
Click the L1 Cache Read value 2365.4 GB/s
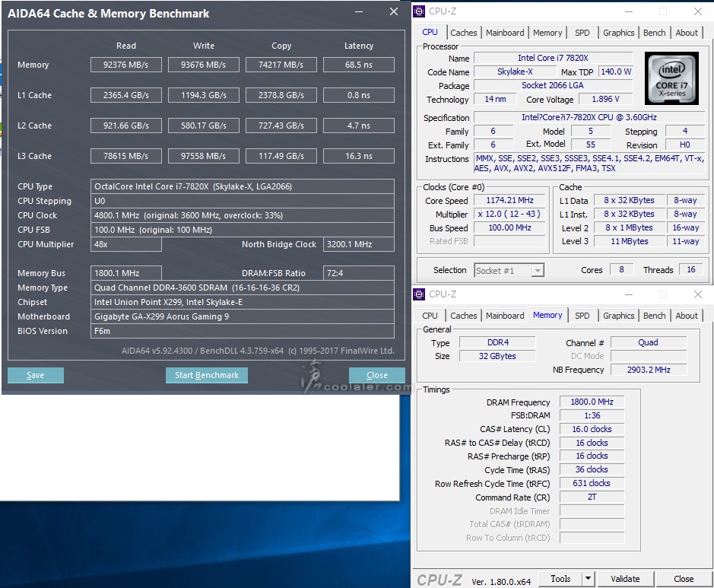click(x=126, y=95)
